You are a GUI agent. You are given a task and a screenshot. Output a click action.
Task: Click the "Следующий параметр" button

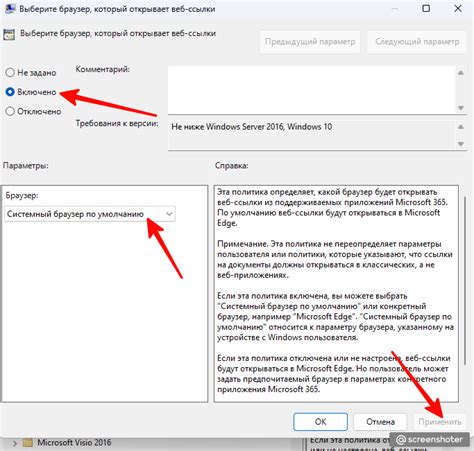(417, 42)
